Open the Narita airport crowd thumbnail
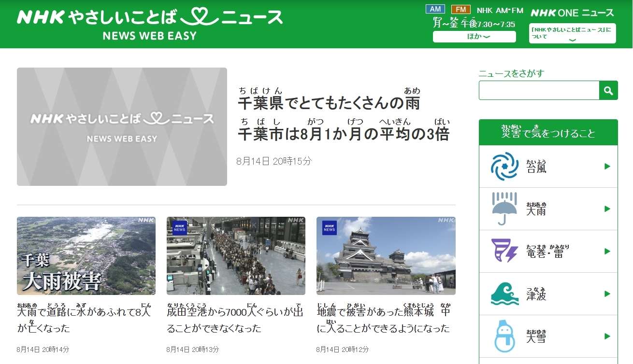The image size is (633, 364). pos(236,256)
